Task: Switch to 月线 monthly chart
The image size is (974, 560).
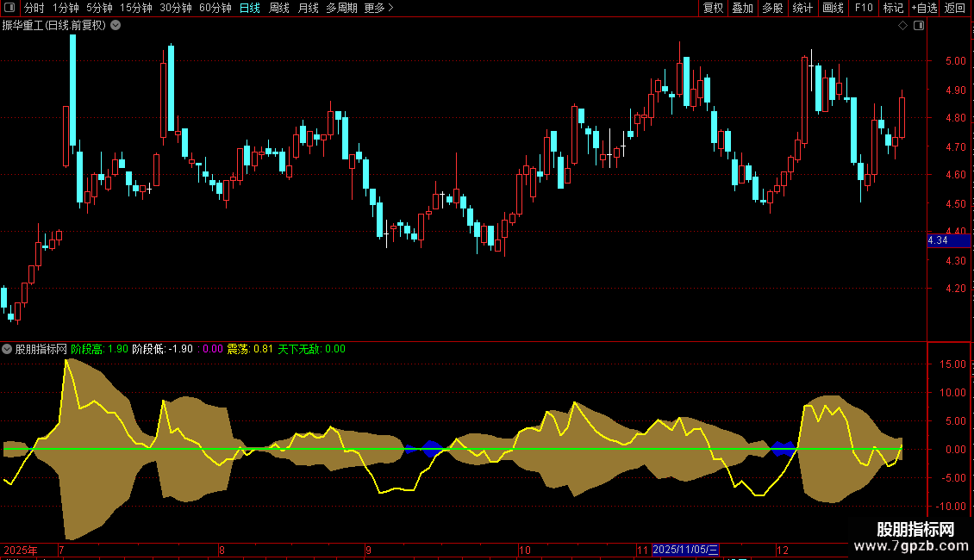Action: [308, 8]
